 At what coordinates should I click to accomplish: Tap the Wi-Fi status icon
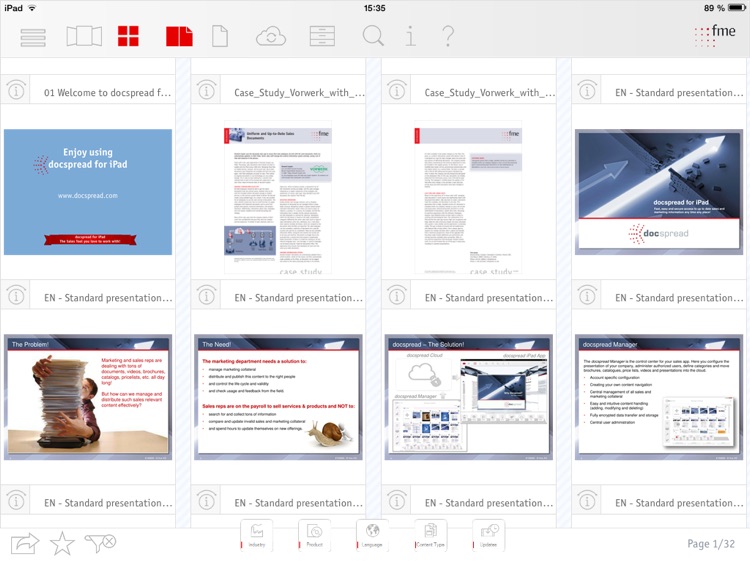(x=32, y=8)
